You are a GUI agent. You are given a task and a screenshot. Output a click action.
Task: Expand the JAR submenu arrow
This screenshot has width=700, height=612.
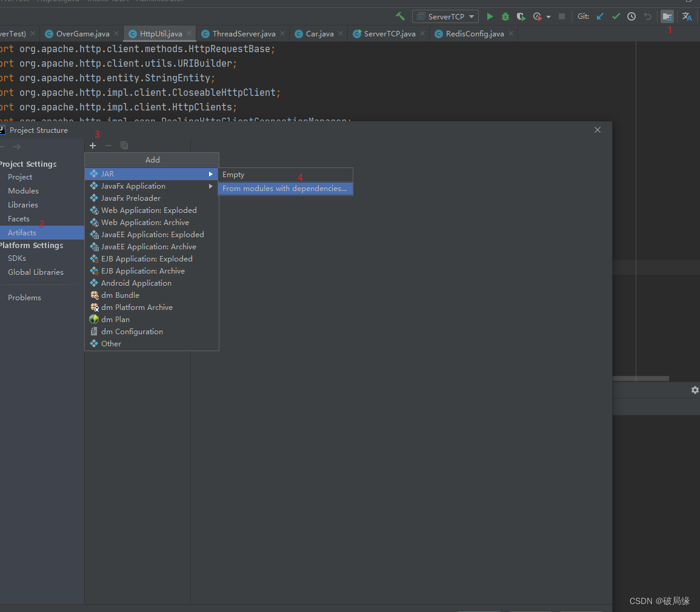point(210,173)
